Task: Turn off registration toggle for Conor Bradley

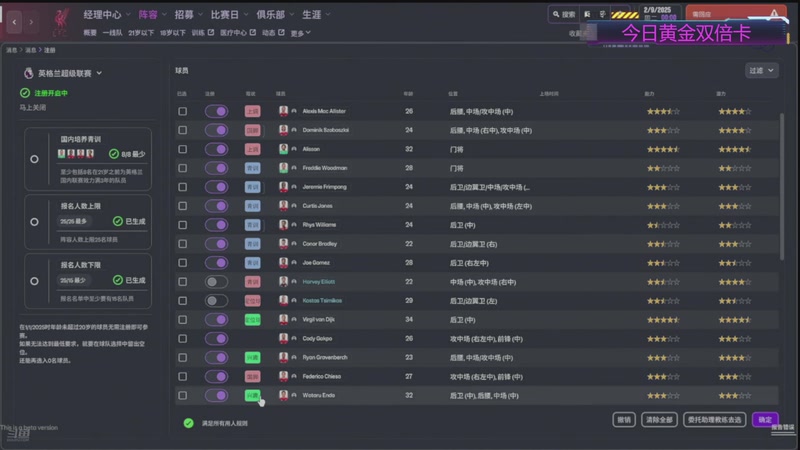Action: (216, 244)
